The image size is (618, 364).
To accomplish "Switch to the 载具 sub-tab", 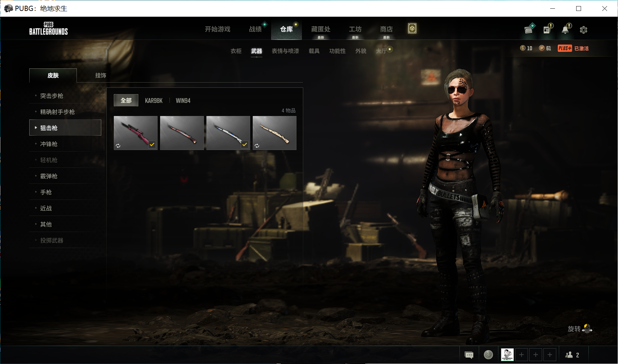I will (x=314, y=51).
